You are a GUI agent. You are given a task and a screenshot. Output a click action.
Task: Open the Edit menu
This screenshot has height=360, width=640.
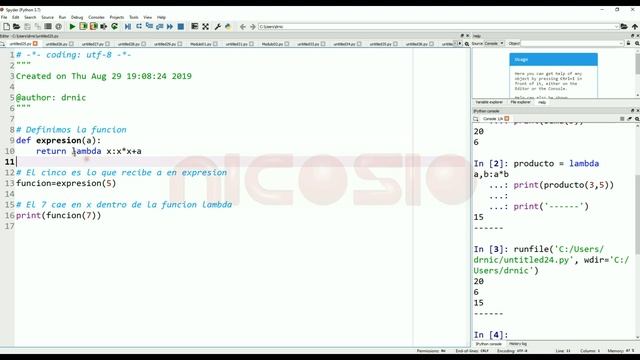click(x=16, y=18)
